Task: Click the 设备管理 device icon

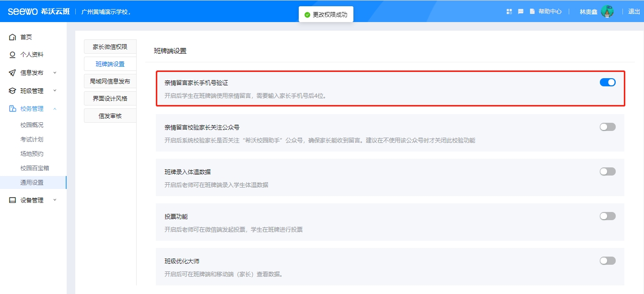Action: [12, 200]
